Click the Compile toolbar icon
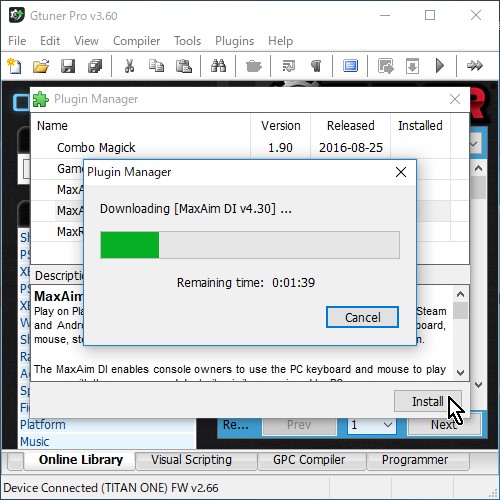The height and width of the screenshot is (500, 500). (386, 66)
